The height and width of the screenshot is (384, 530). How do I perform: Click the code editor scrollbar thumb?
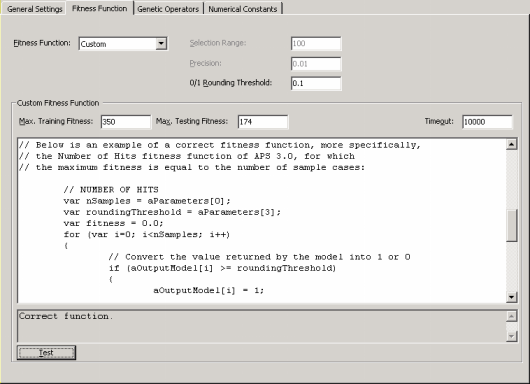511,225
